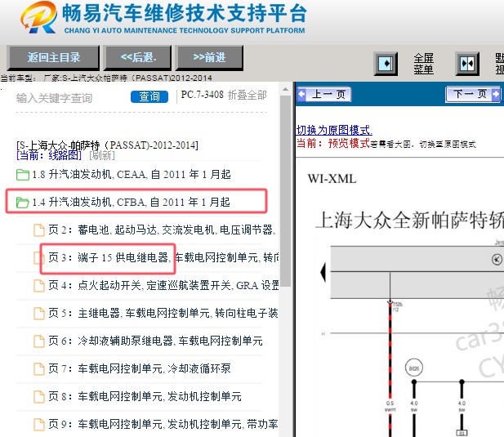The image size is (504, 437).
Task: Click the Chang Yi platform logo
Action: [38, 18]
